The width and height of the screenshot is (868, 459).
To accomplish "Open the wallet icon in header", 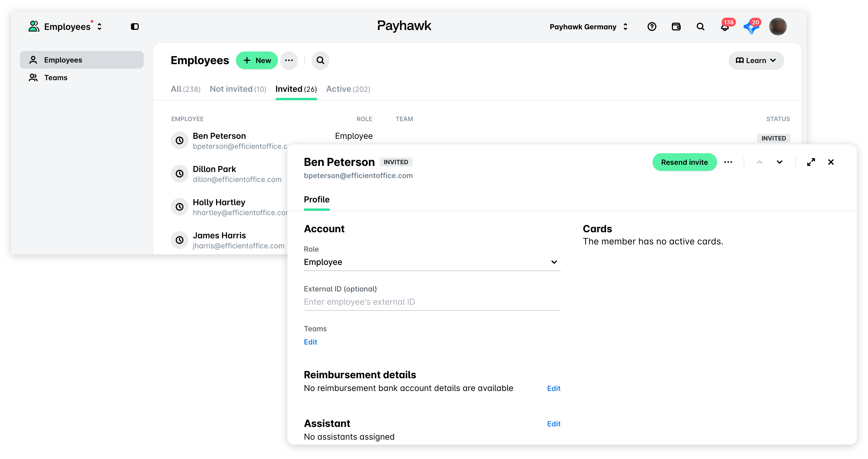I will (x=676, y=27).
